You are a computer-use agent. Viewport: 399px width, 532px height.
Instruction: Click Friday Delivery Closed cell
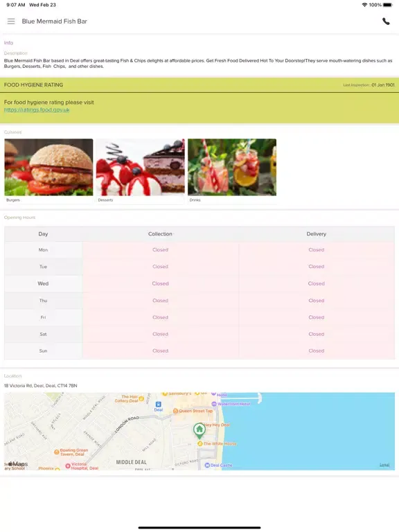(x=316, y=317)
